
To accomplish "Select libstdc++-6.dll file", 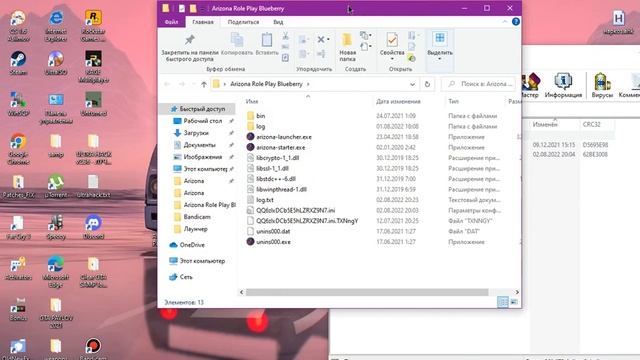I will tap(276, 179).
